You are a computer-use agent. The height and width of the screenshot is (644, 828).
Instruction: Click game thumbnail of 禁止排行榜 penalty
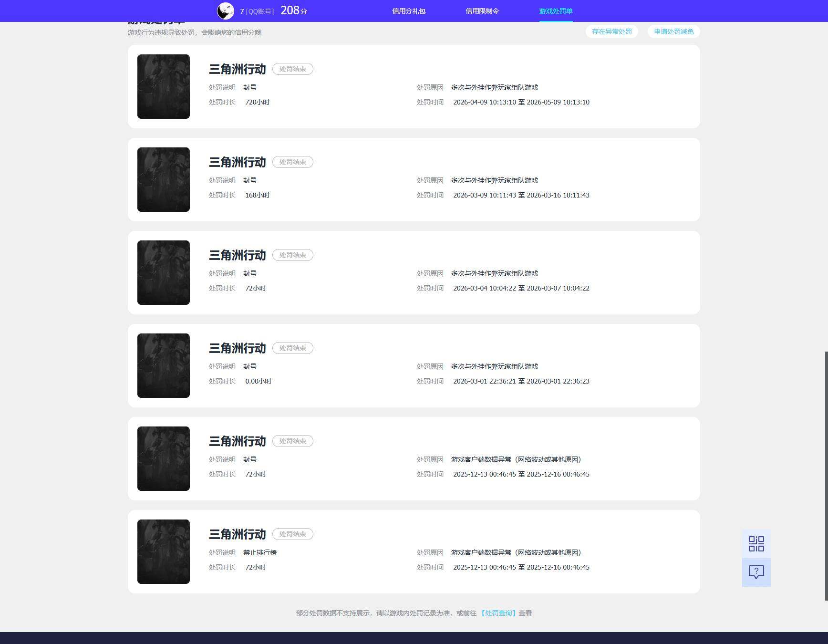tap(164, 551)
